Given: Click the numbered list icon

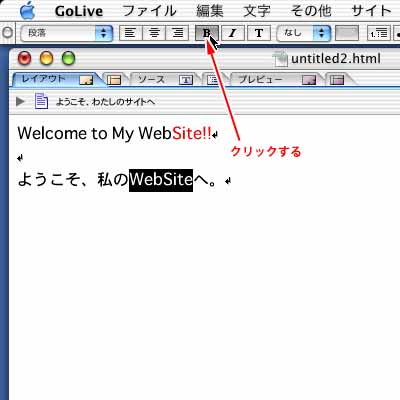Looking at the screenshot, I should click(x=379, y=33).
